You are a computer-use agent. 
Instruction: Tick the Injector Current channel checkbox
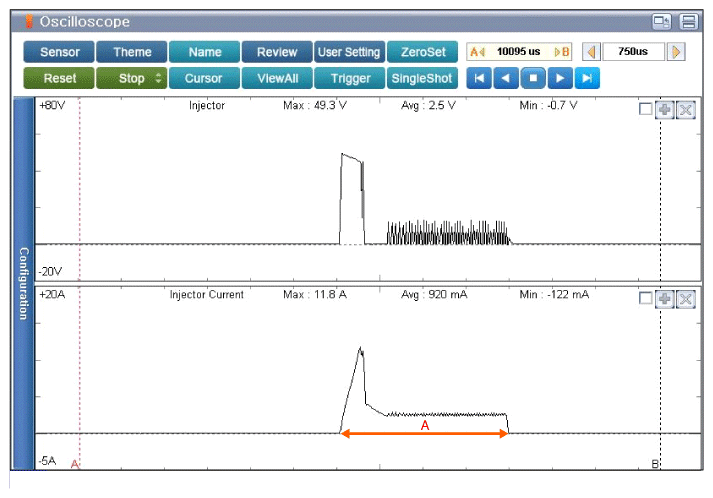646,300
